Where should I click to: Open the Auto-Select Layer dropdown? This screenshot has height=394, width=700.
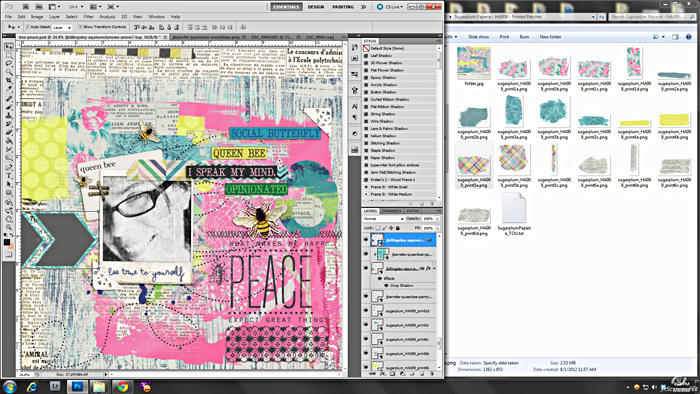(62, 27)
